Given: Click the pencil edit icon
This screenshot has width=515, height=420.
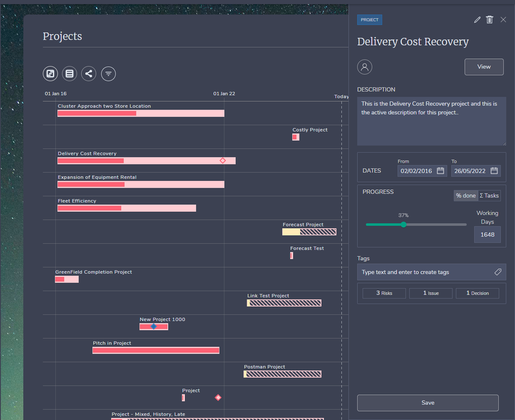Looking at the screenshot, I should pos(477,20).
